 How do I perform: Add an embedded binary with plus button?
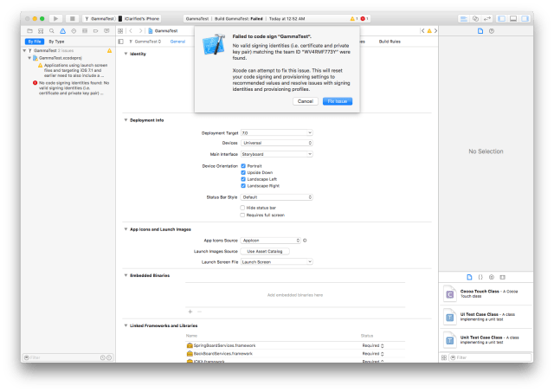(190, 312)
